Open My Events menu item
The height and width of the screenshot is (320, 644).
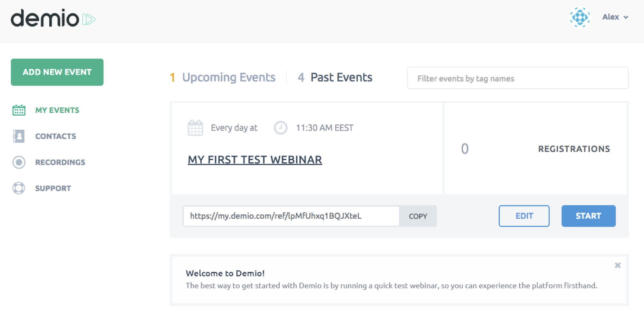(57, 110)
